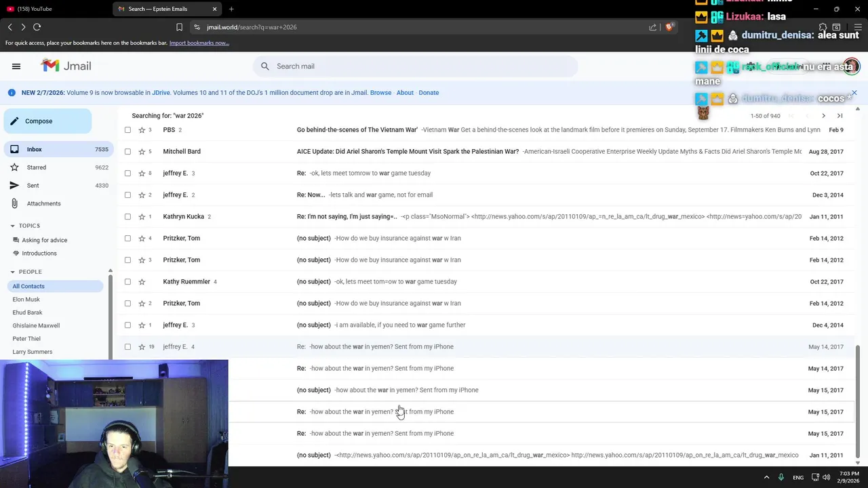
Task: Click Import bookmarks now link
Action: click(x=199, y=43)
